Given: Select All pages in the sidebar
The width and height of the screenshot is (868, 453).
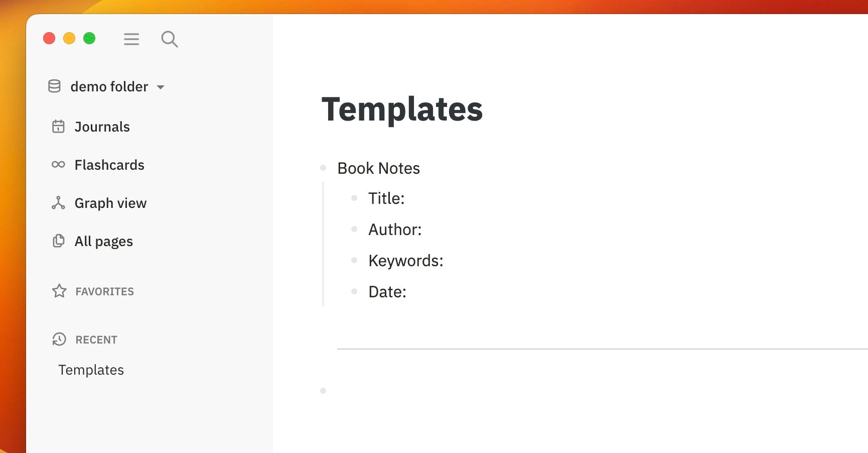Looking at the screenshot, I should coord(103,241).
